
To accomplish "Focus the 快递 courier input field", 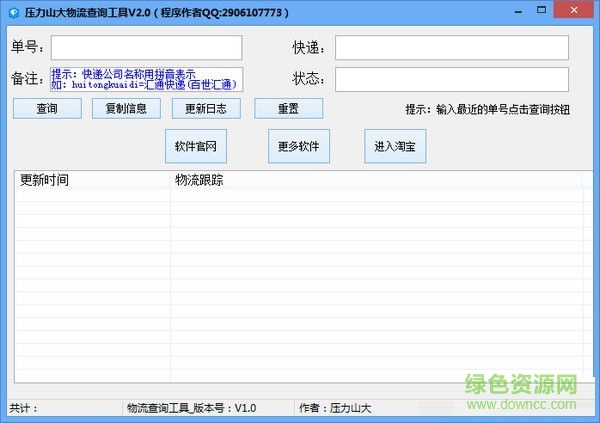I will coord(452,47).
